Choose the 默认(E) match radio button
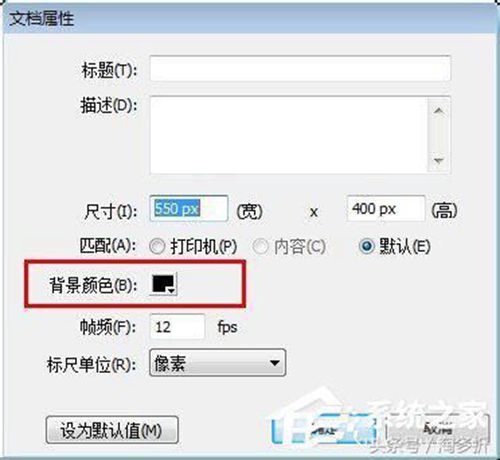This screenshot has height=460, width=500. point(367,247)
